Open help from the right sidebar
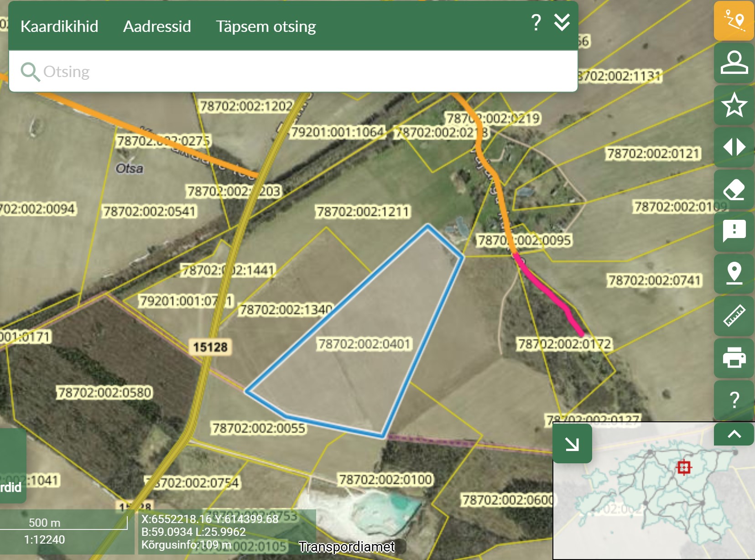755x560 pixels. pyautogui.click(x=734, y=400)
